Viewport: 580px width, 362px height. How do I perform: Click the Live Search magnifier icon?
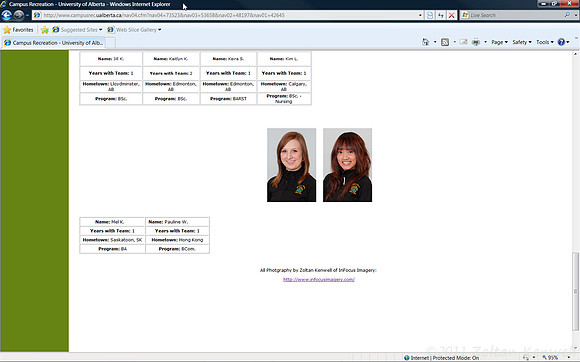(x=567, y=15)
